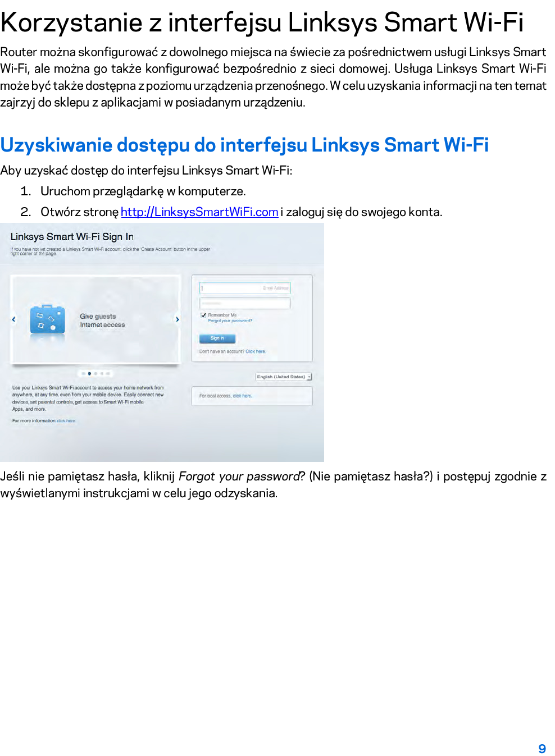
Task: Select the active second carousel dot
Action: 89,373
